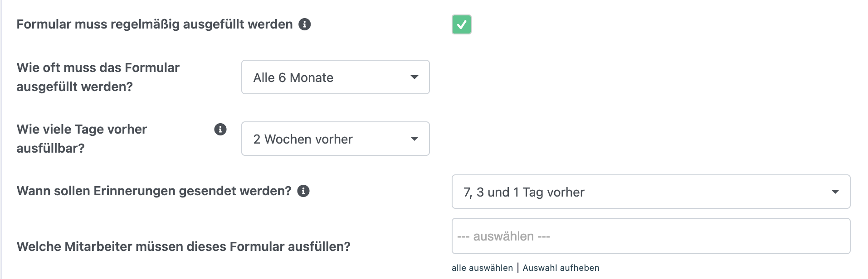Click the 'Wie viele Tage vorher ausfüllbar?' label
Image resolution: width=868 pixels, height=279 pixels.
click(82, 139)
